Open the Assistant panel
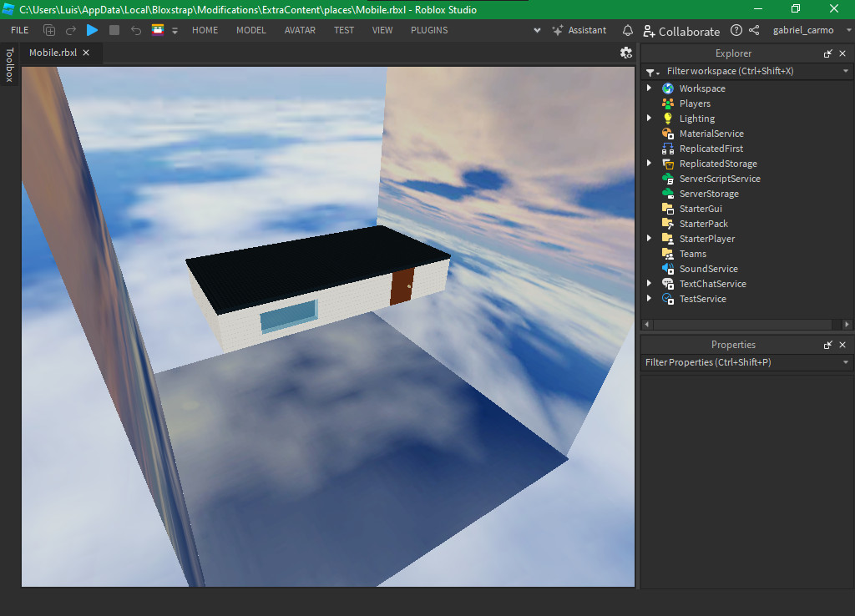 [579, 30]
